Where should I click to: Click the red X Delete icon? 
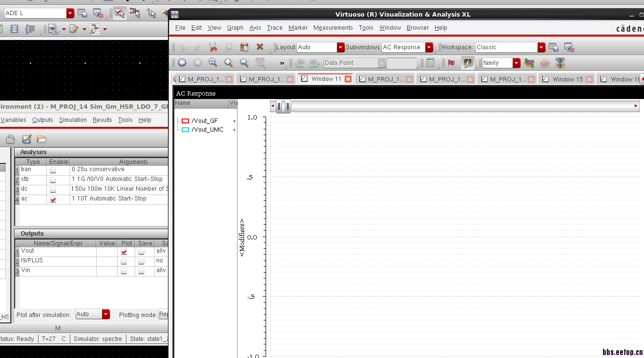click(260, 47)
